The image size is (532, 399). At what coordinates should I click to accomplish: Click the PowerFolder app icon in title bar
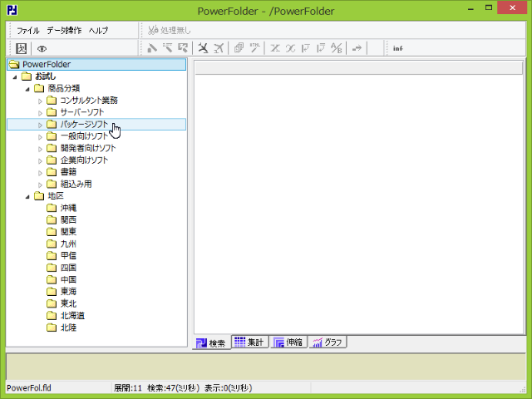pyautogui.click(x=12, y=10)
